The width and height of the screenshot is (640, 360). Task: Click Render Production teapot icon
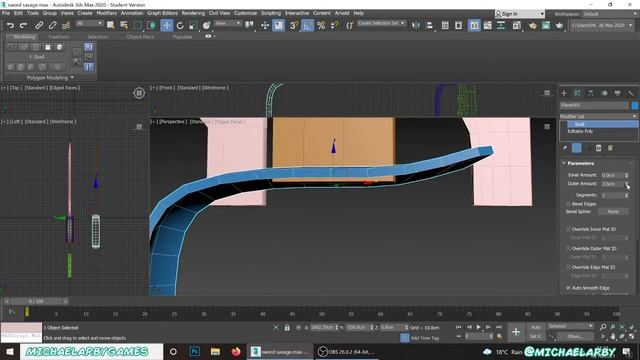[559, 25]
